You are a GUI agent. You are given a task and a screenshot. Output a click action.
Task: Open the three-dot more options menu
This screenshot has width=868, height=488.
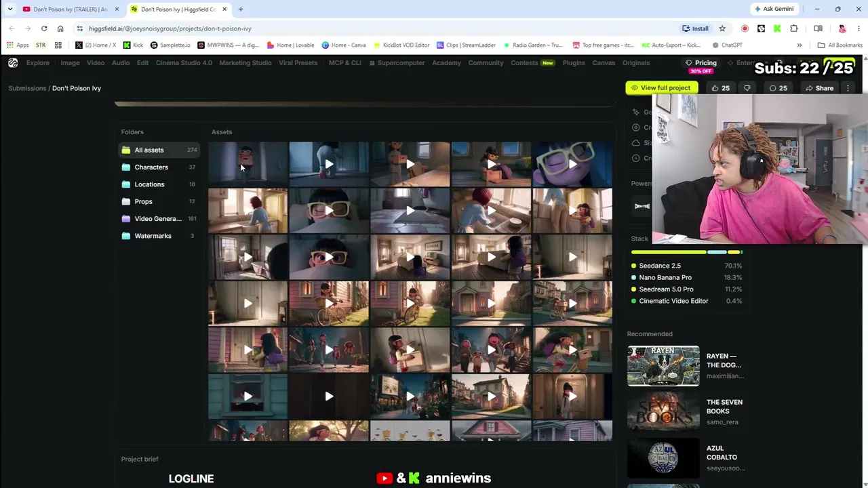pyautogui.click(x=848, y=88)
